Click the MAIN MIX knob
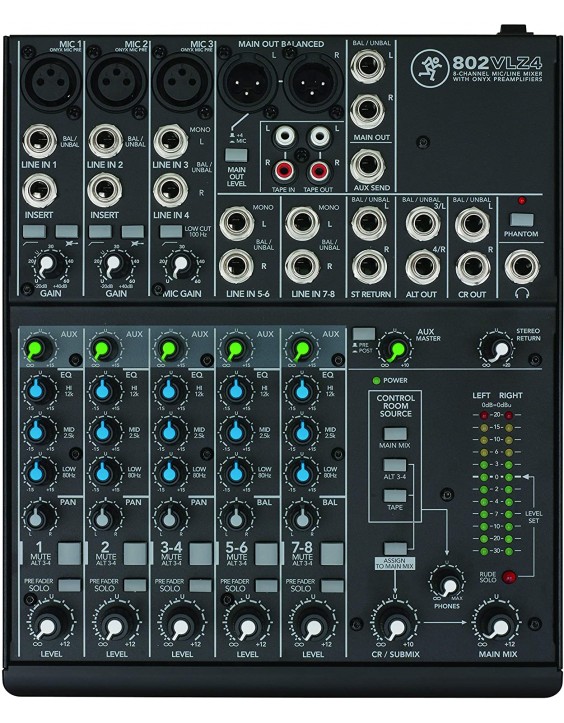Screen dimensions: 564x723 [497, 624]
